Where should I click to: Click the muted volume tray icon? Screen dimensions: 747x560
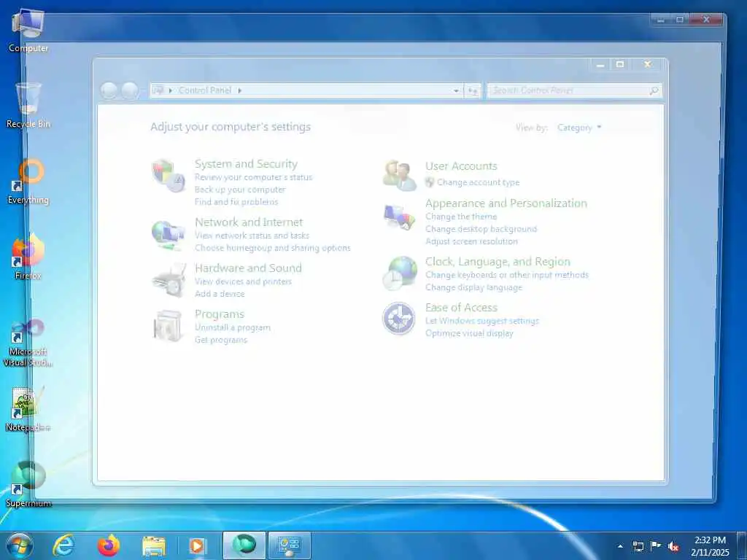click(x=673, y=546)
